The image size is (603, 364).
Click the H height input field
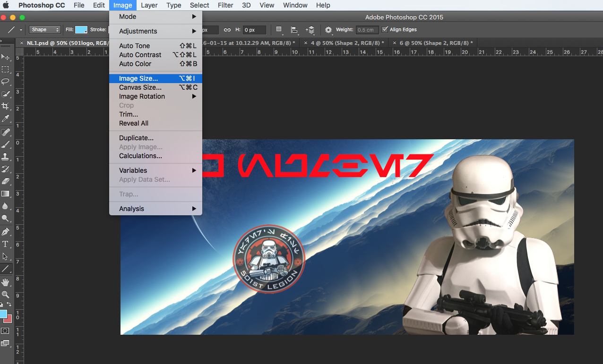[x=254, y=30]
